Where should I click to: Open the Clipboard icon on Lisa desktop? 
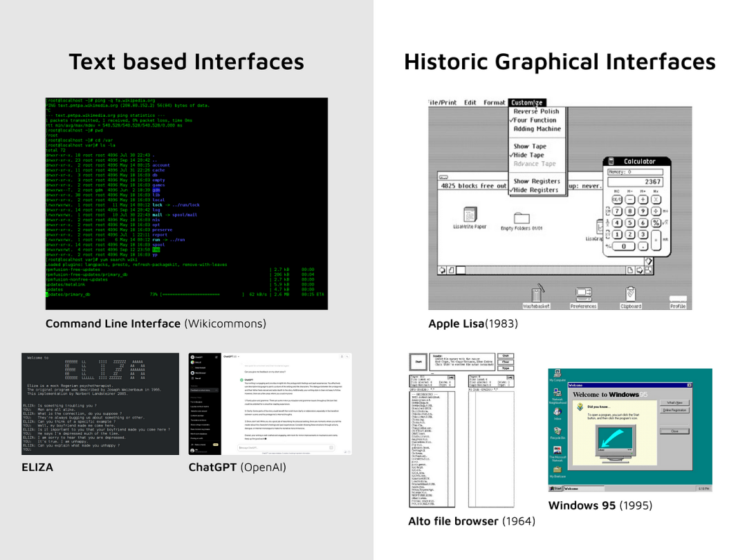(x=631, y=297)
